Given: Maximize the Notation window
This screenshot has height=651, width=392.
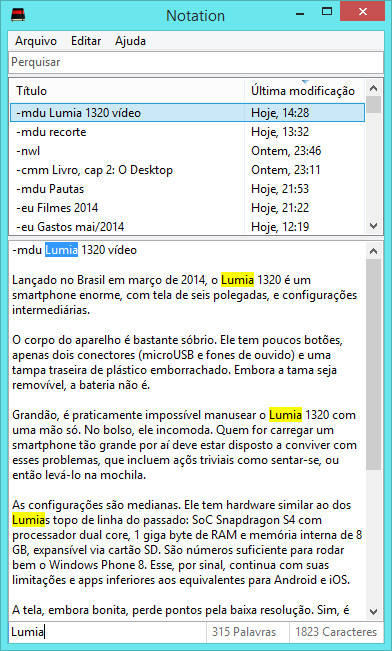Looking at the screenshot, I should coord(327,12).
